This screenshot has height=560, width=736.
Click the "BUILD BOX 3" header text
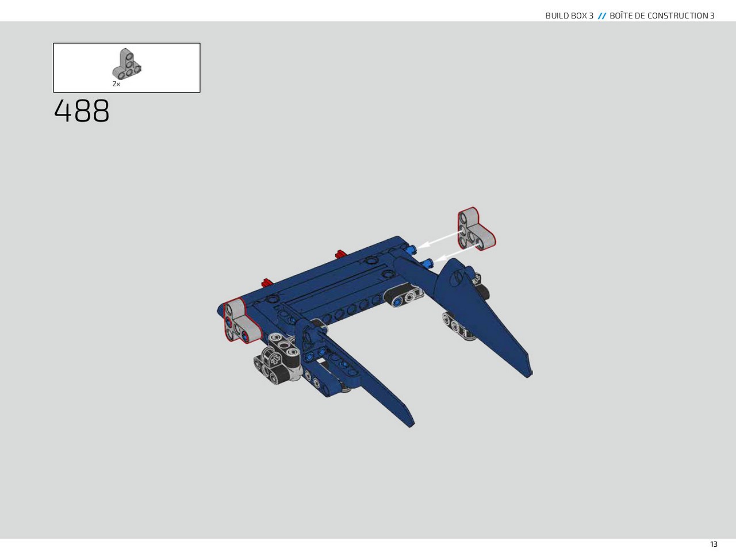pyautogui.click(x=569, y=16)
